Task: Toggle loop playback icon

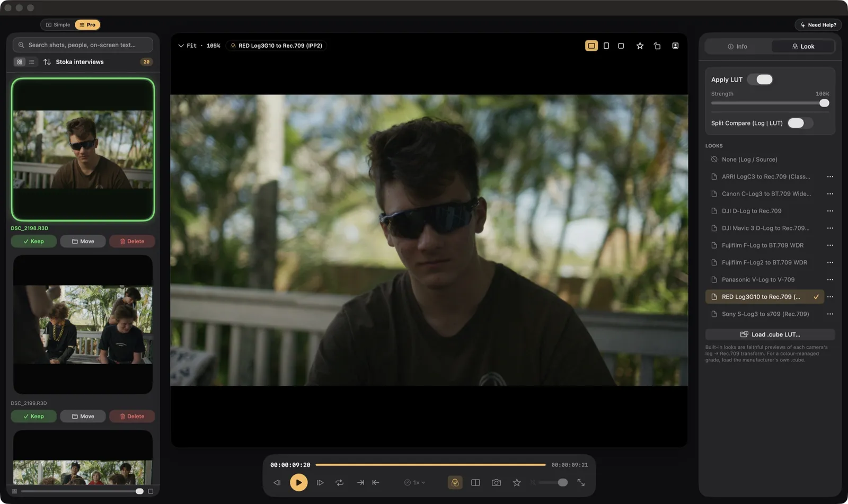Action: 340,483
